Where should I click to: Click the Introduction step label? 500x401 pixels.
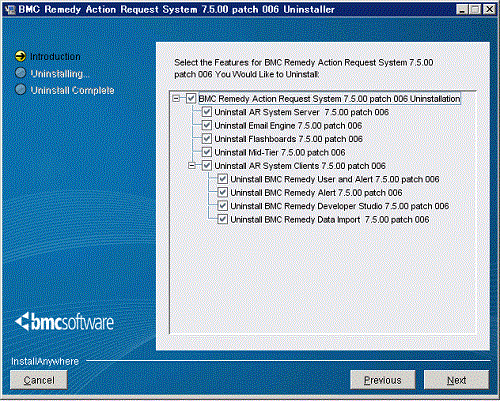pyautogui.click(x=55, y=57)
